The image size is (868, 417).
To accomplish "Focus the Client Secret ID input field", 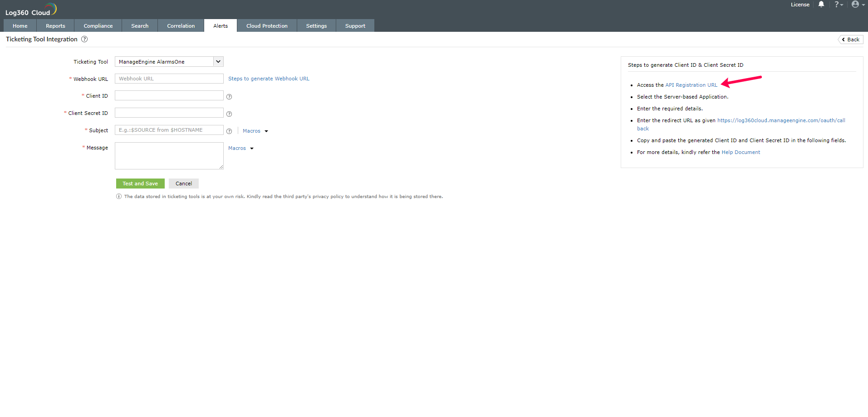I will 169,113.
